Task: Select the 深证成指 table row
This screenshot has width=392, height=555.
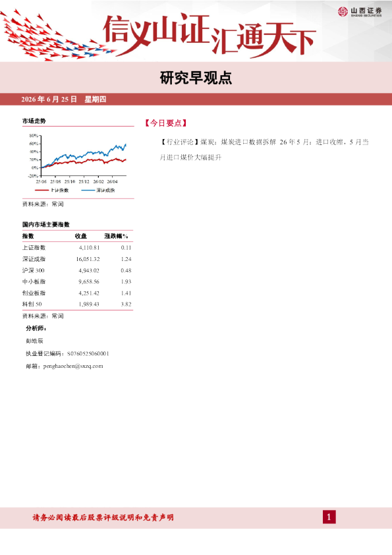Action: (77, 259)
